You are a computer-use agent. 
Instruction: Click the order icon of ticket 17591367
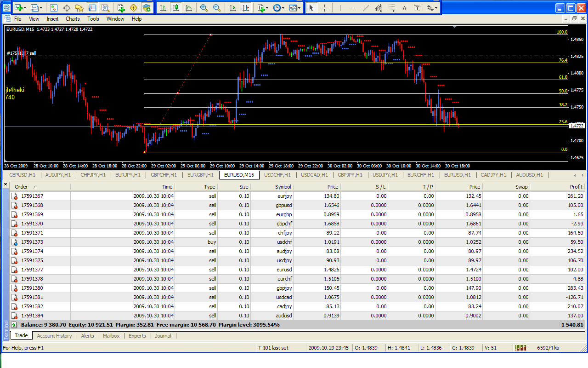pyautogui.click(x=14, y=196)
